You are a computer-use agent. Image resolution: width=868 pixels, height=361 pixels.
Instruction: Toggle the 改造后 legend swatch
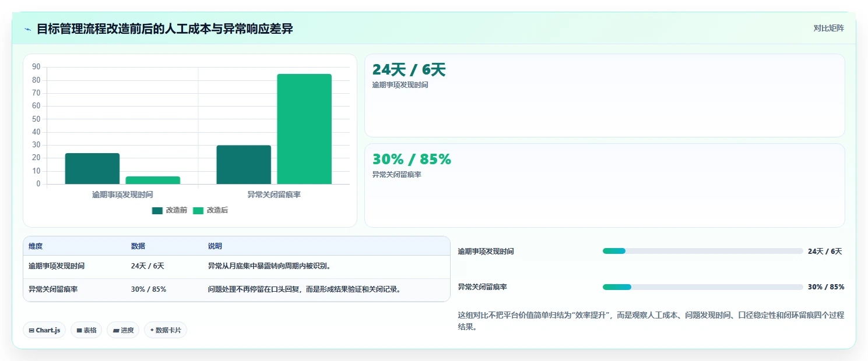point(198,211)
